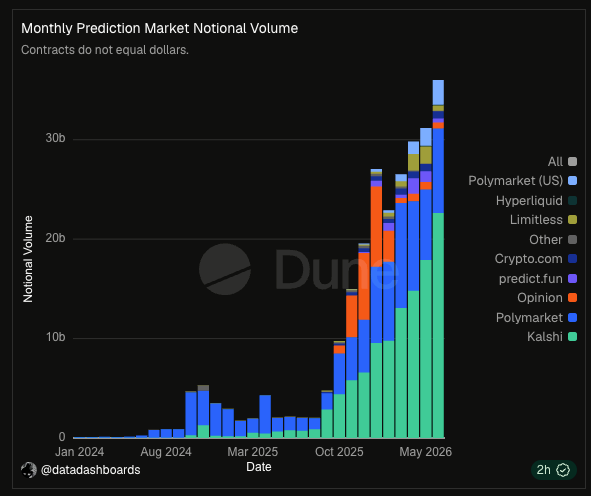Click the 'Opinion' legend label
591x496 pixels.
point(540,298)
